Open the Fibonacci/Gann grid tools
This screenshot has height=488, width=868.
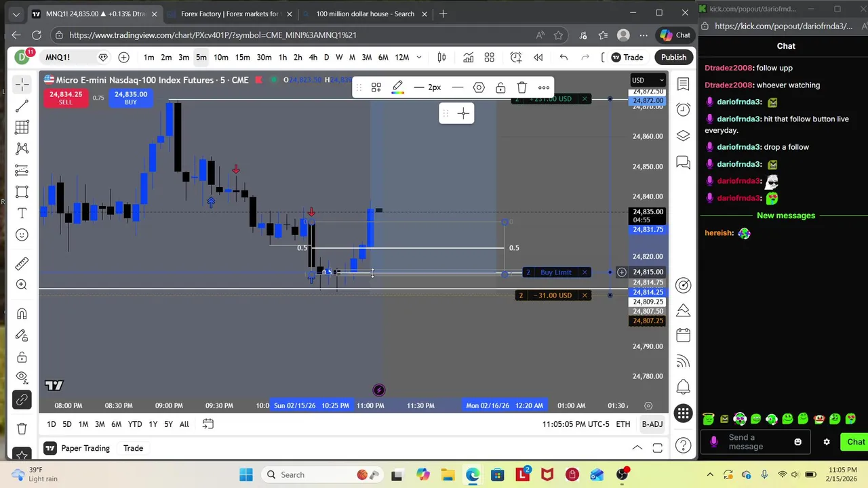pyautogui.click(x=22, y=127)
